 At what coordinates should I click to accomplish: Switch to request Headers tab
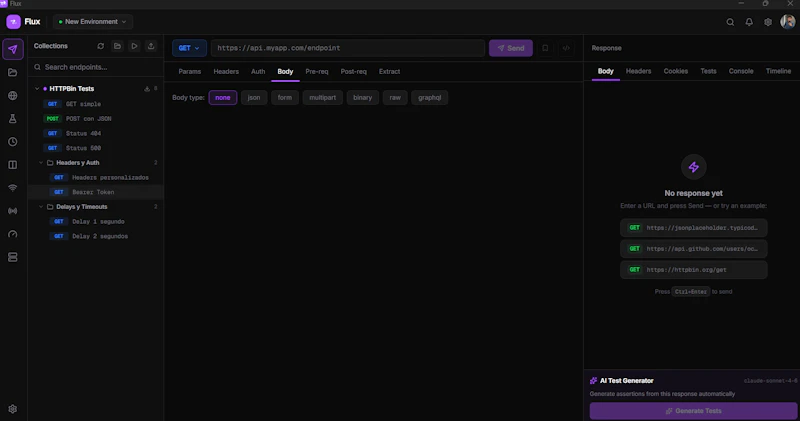point(226,71)
